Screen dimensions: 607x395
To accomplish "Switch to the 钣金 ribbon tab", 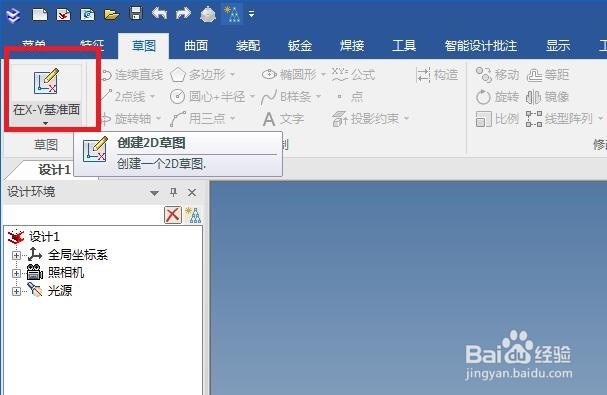I will [x=300, y=46].
